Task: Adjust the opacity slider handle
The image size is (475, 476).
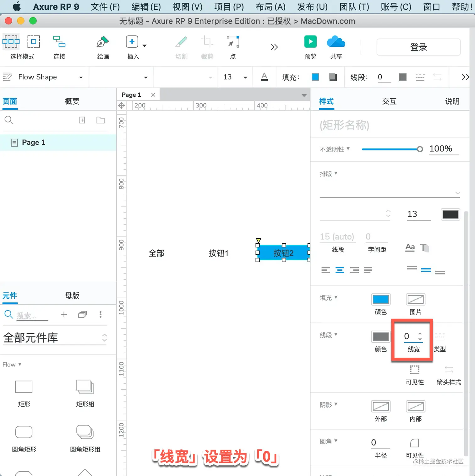Action: 420,149
